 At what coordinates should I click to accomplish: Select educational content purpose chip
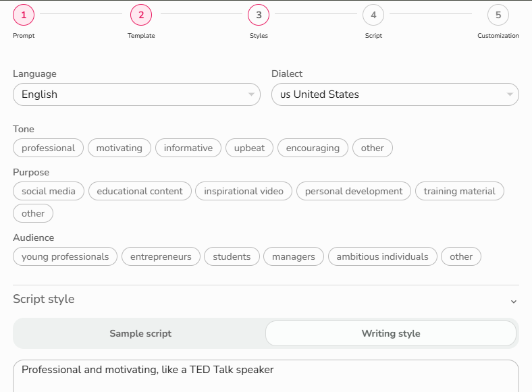click(x=140, y=191)
